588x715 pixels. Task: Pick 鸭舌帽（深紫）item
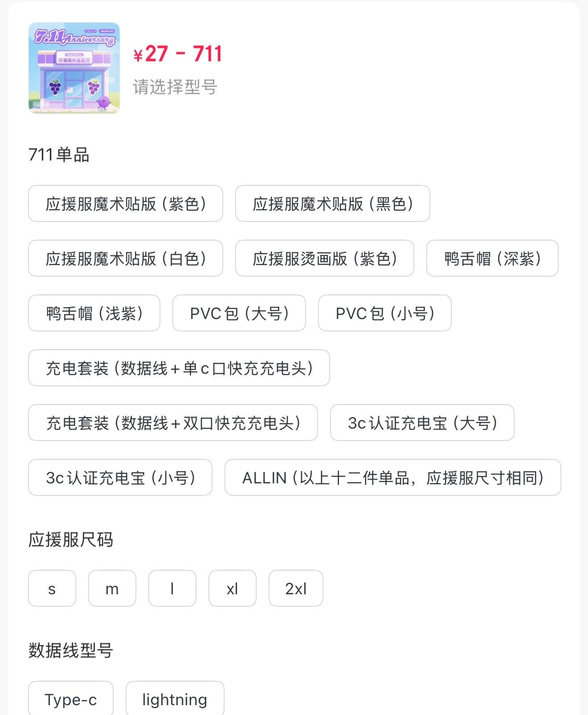pyautogui.click(x=492, y=258)
